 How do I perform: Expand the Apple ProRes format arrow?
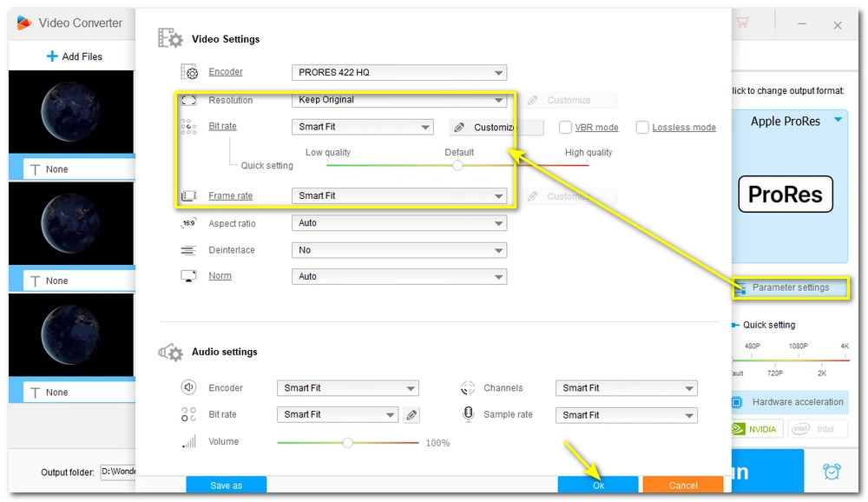click(838, 120)
